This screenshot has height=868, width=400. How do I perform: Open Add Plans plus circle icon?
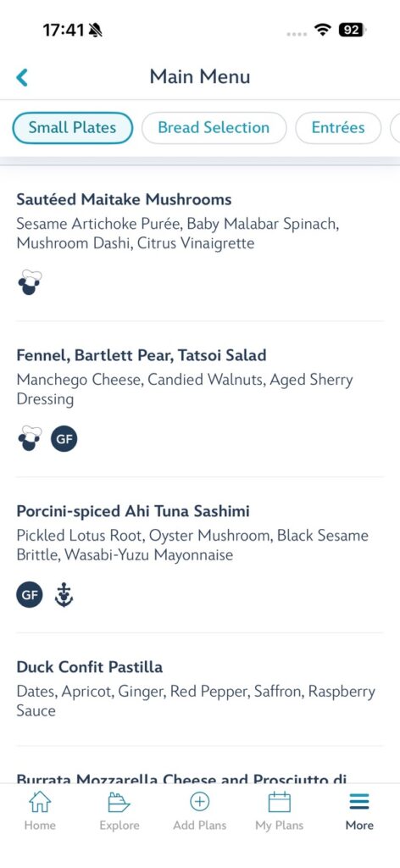(x=200, y=802)
